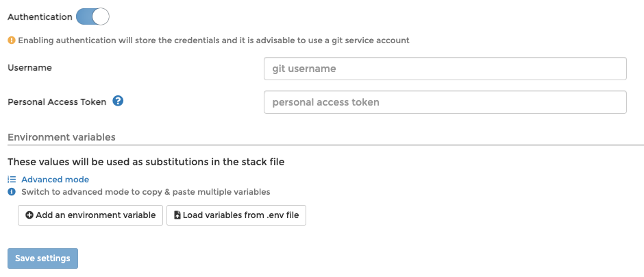Click the plus icon for adding environment variable
The image size is (644, 277).
pyautogui.click(x=29, y=215)
